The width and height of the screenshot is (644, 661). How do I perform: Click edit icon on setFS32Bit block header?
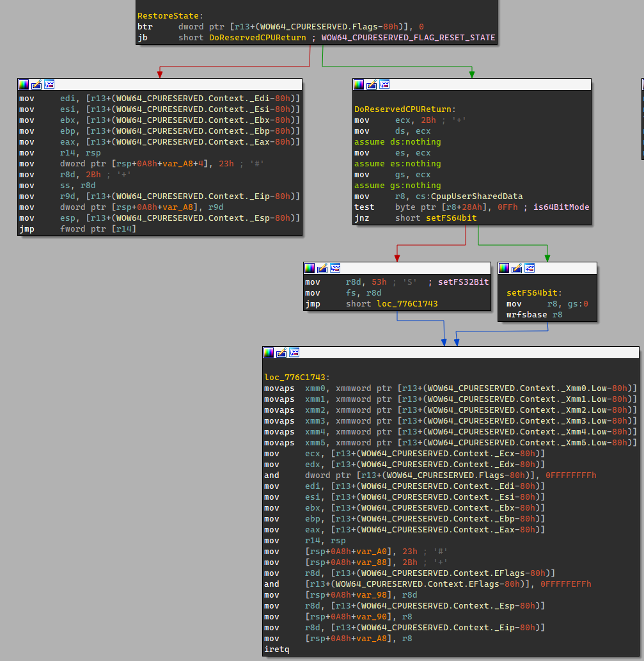[322, 268]
